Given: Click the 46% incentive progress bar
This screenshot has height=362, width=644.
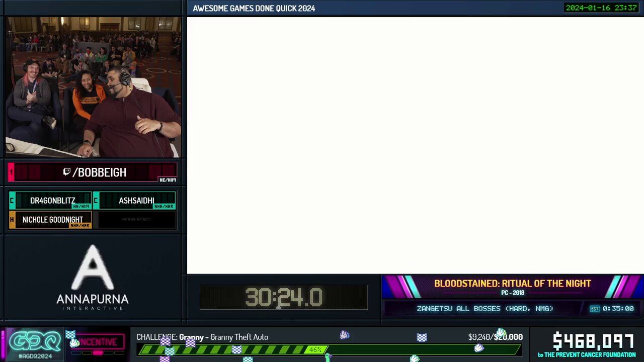Looking at the screenshot, I should (330, 349).
